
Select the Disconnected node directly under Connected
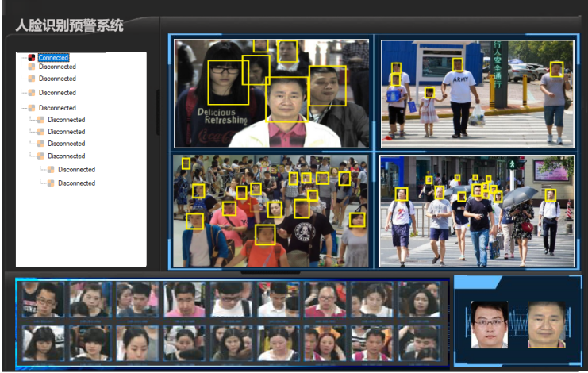coord(57,67)
